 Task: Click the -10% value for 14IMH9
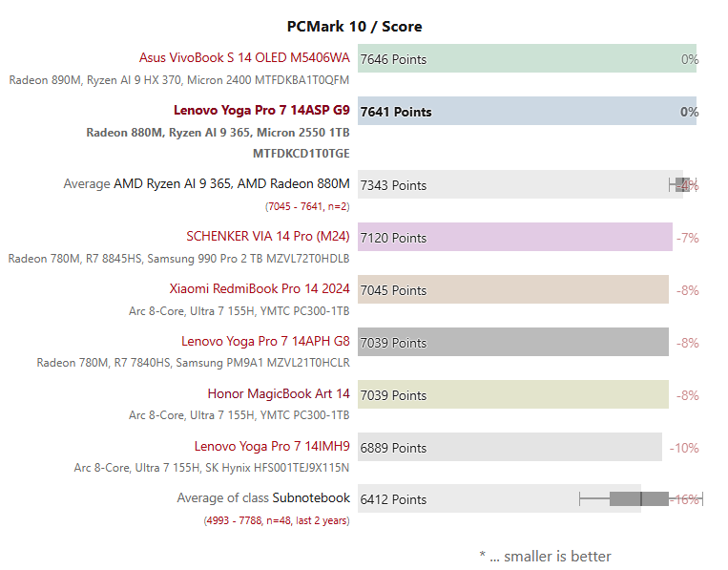click(x=684, y=448)
